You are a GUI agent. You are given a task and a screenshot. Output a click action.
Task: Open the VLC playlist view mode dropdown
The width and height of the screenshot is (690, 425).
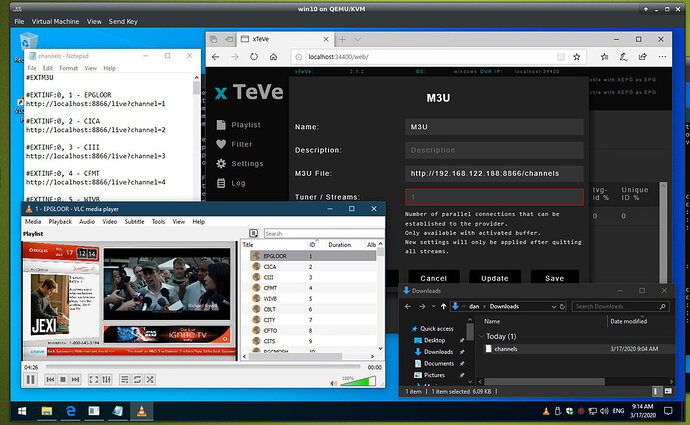[253, 233]
